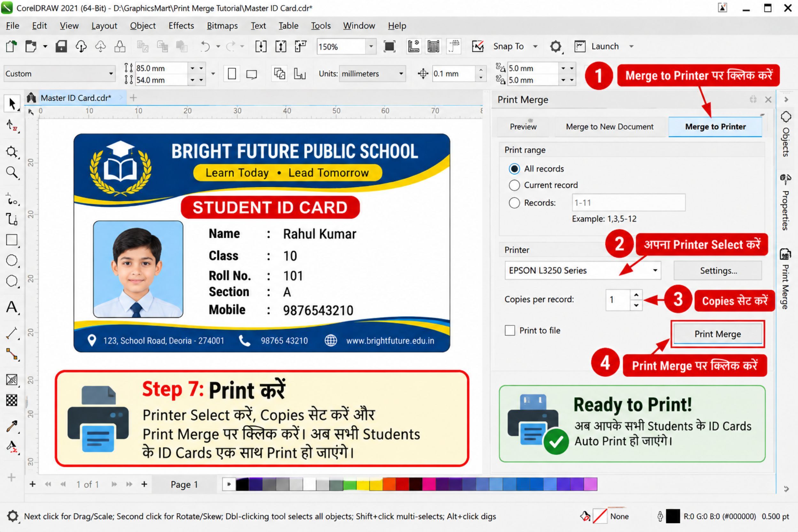This screenshot has width=798, height=532.
Task: Select the Transparency checkerboard tool
Action: (x=12, y=400)
